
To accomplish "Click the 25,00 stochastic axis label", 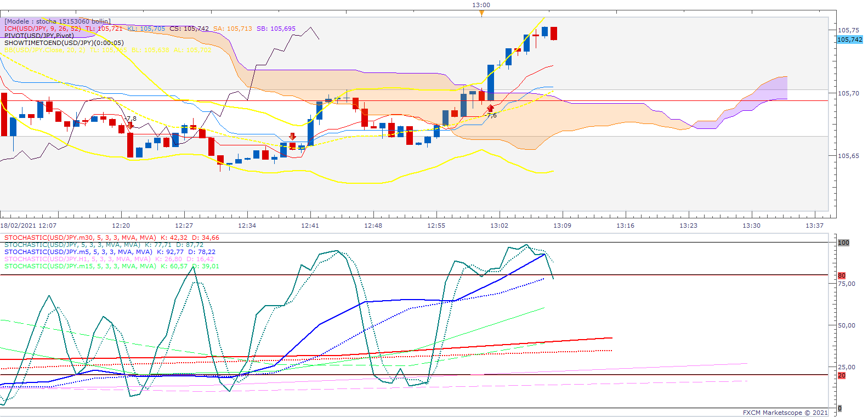I will point(847,367).
